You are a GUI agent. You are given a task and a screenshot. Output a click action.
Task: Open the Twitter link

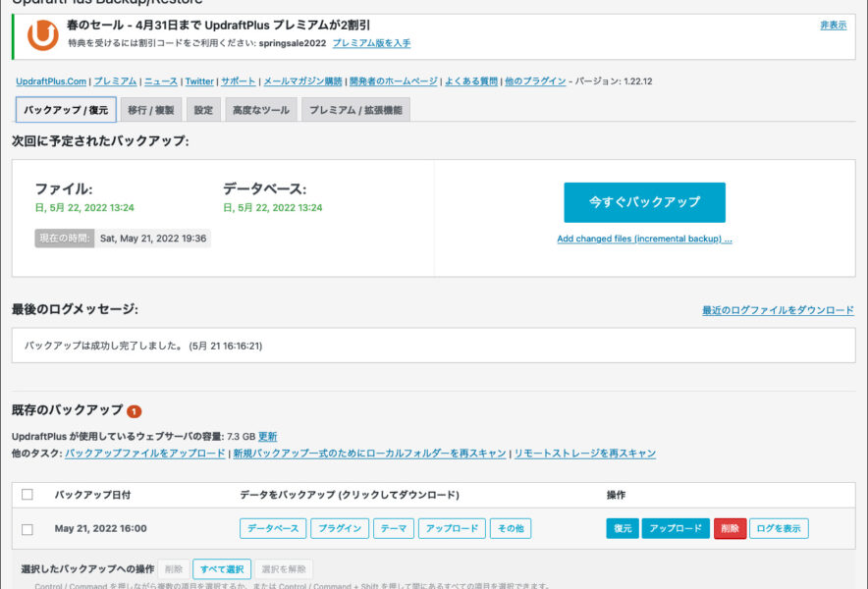click(x=199, y=81)
